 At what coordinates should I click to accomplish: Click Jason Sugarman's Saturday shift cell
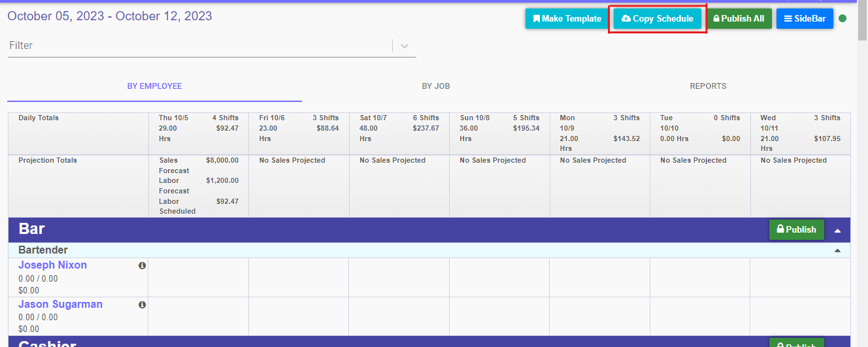(399, 317)
